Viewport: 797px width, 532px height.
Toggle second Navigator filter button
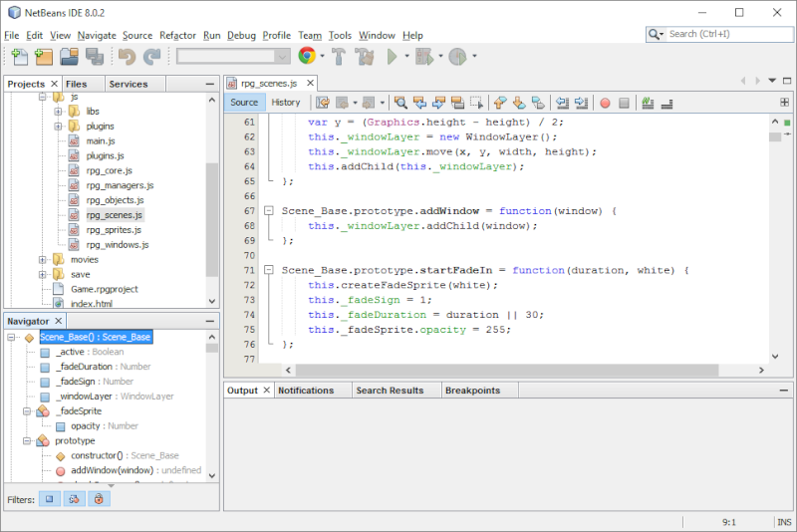point(74,499)
